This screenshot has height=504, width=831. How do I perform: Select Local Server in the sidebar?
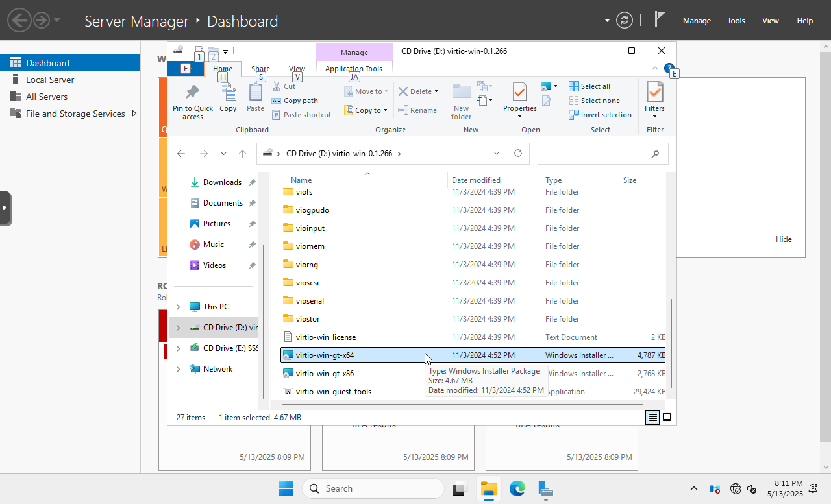[x=50, y=80]
